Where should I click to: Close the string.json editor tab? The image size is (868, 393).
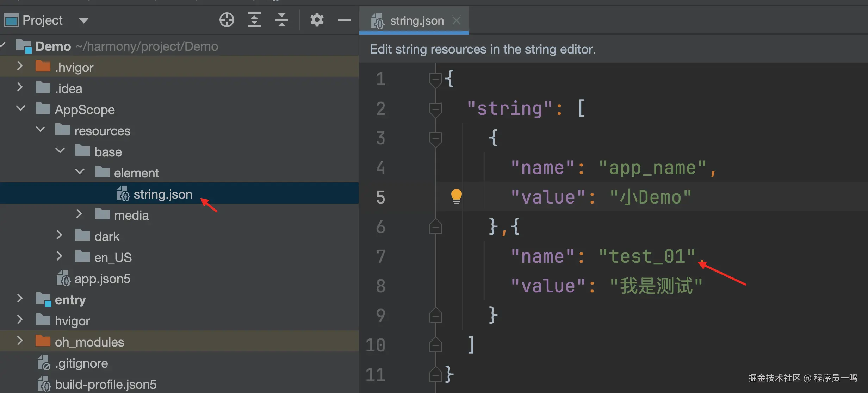pos(457,21)
